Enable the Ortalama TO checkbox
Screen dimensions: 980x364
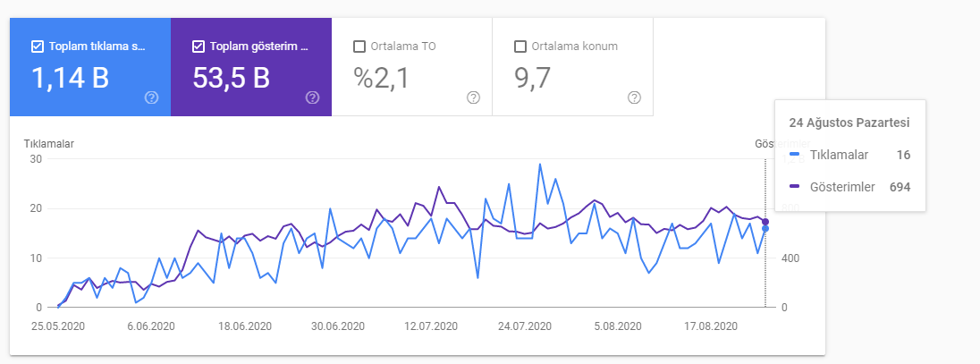coord(359,47)
